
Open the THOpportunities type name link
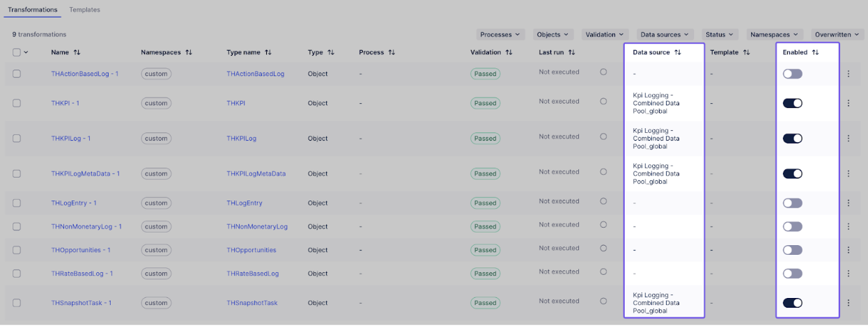coord(251,250)
